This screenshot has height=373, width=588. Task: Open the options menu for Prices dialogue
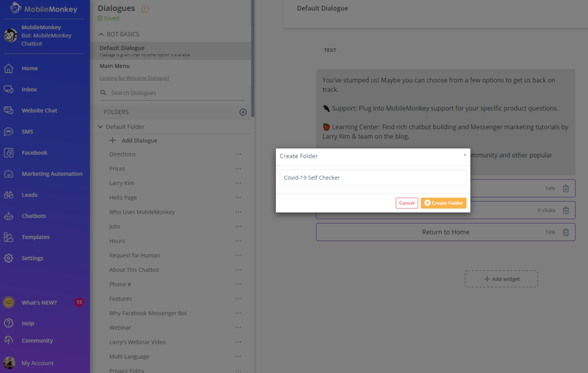tap(238, 168)
